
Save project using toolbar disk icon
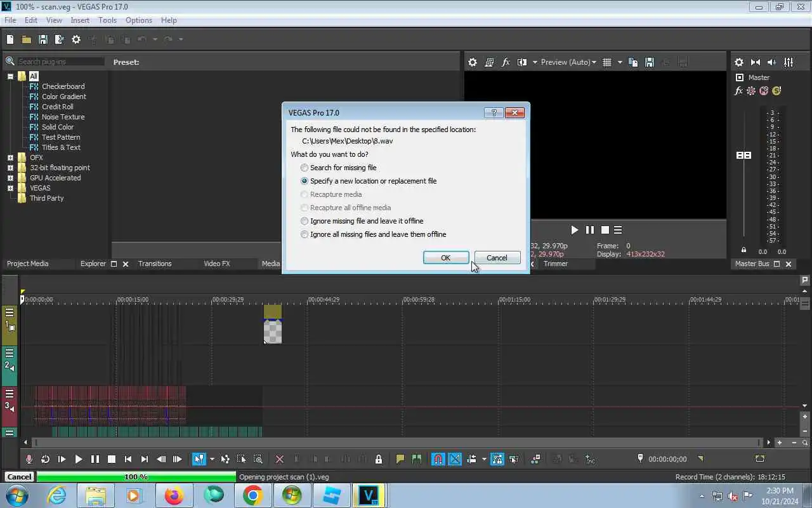click(x=43, y=39)
